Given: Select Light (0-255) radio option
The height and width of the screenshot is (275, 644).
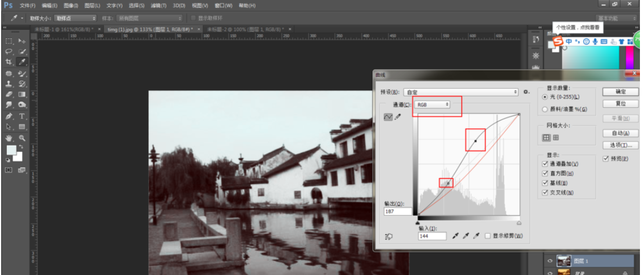Looking at the screenshot, I should (545, 97).
